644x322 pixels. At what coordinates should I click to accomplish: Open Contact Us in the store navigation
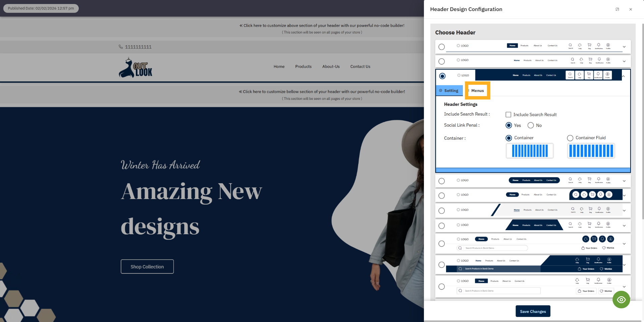[360, 67]
